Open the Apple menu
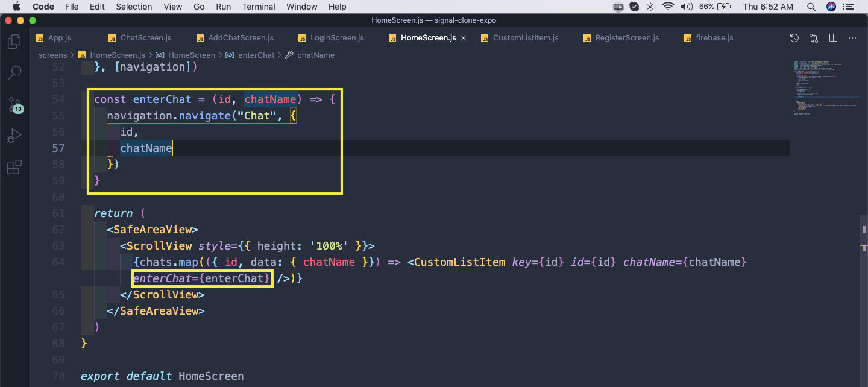The image size is (868, 387). pos(16,7)
